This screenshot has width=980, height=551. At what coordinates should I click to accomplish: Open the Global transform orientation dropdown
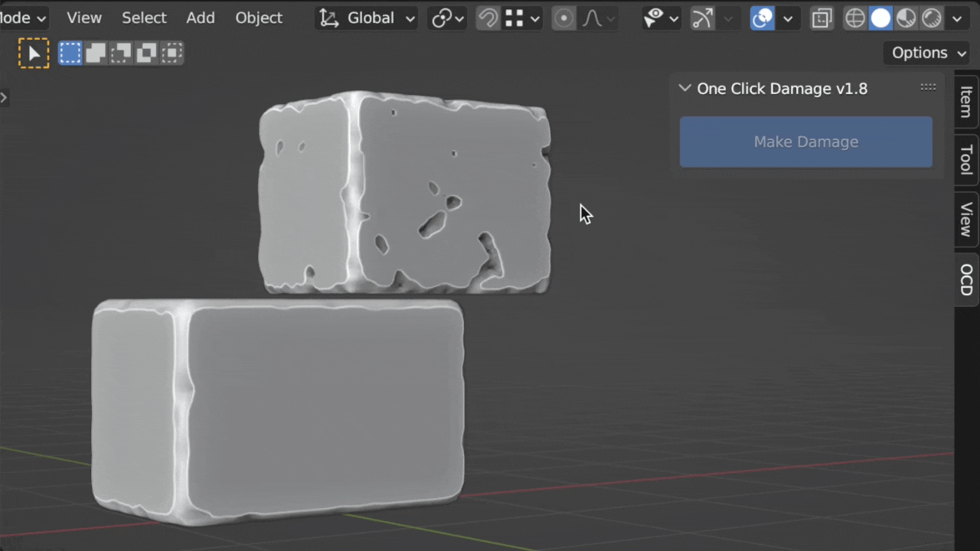coord(367,18)
